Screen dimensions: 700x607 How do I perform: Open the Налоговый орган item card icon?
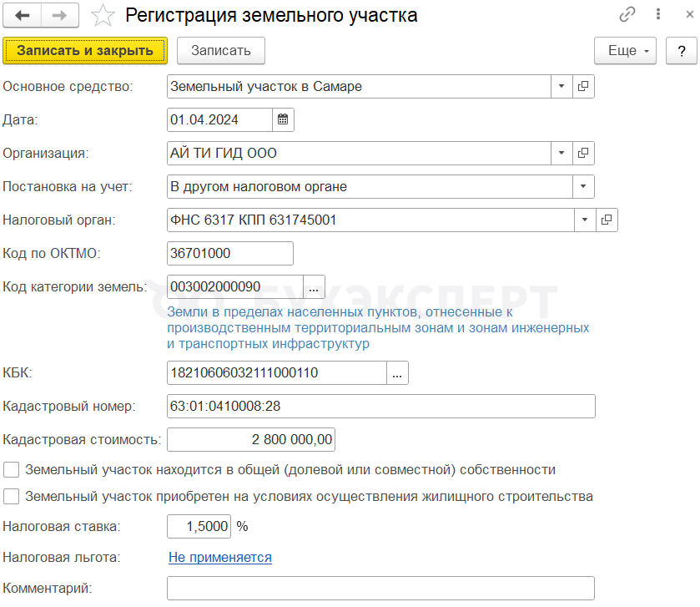coord(607,220)
